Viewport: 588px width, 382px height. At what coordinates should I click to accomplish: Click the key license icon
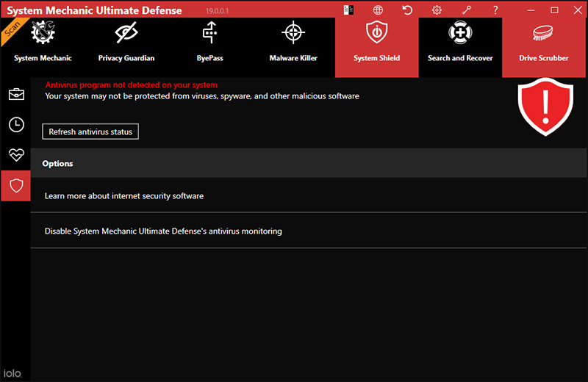point(467,10)
